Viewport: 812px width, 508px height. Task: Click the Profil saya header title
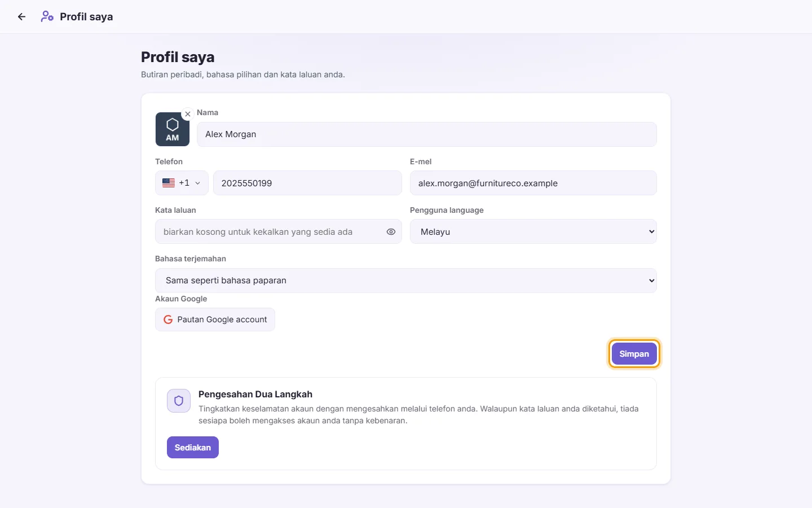(86, 17)
